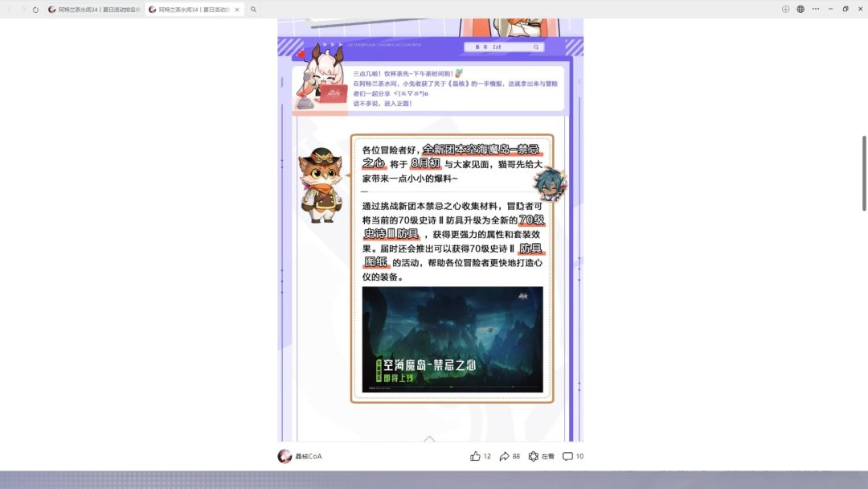Open the comments speech bubble icon
868x489 pixels.
567,456
